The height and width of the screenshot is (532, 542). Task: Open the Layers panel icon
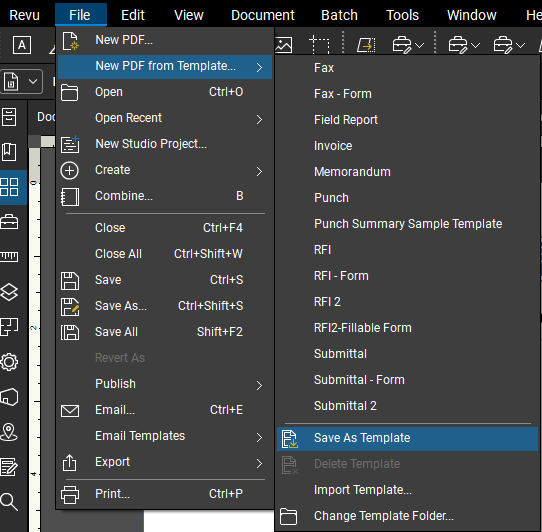(9, 292)
